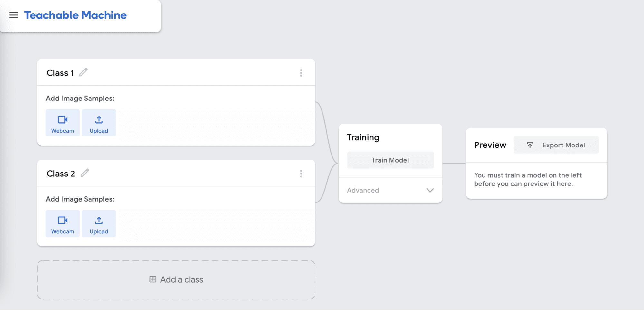Rename Class 1 using pencil icon

(83, 72)
